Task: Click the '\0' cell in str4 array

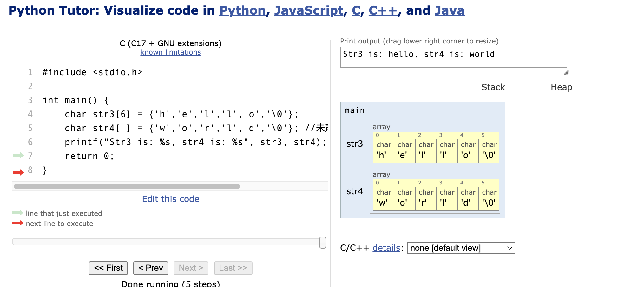Action: tap(489, 198)
